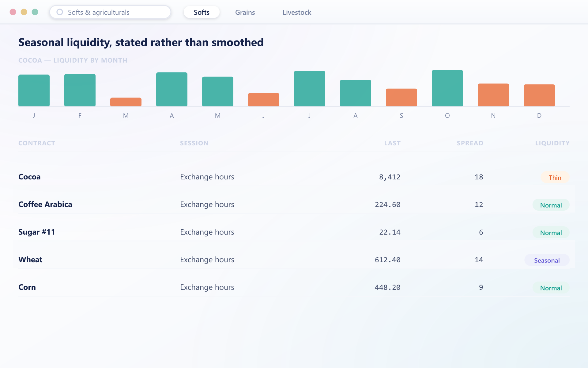Sort by the CONTRACT column header
This screenshot has width=588, height=368.
coord(37,143)
